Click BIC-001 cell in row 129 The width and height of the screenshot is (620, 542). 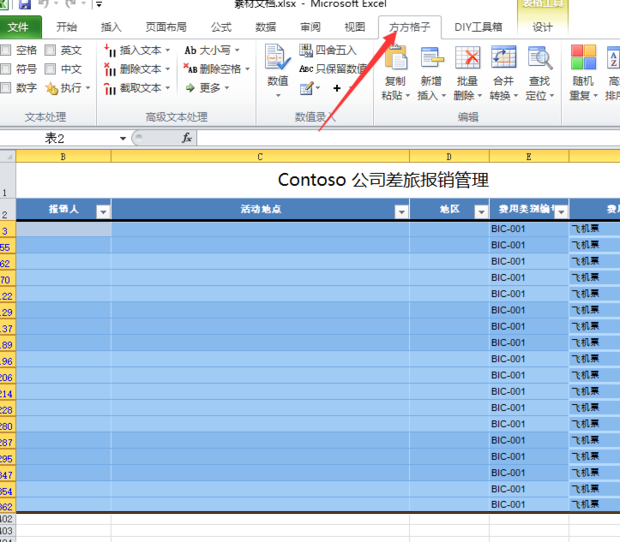[529, 310]
